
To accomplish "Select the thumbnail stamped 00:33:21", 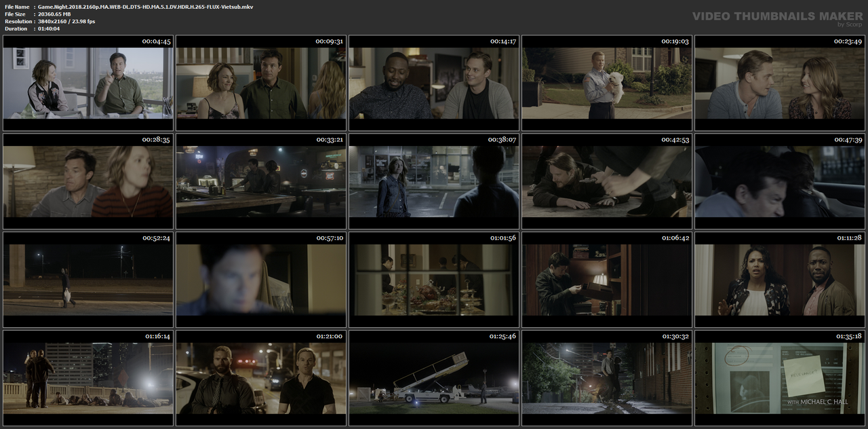I will (x=261, y=181).
